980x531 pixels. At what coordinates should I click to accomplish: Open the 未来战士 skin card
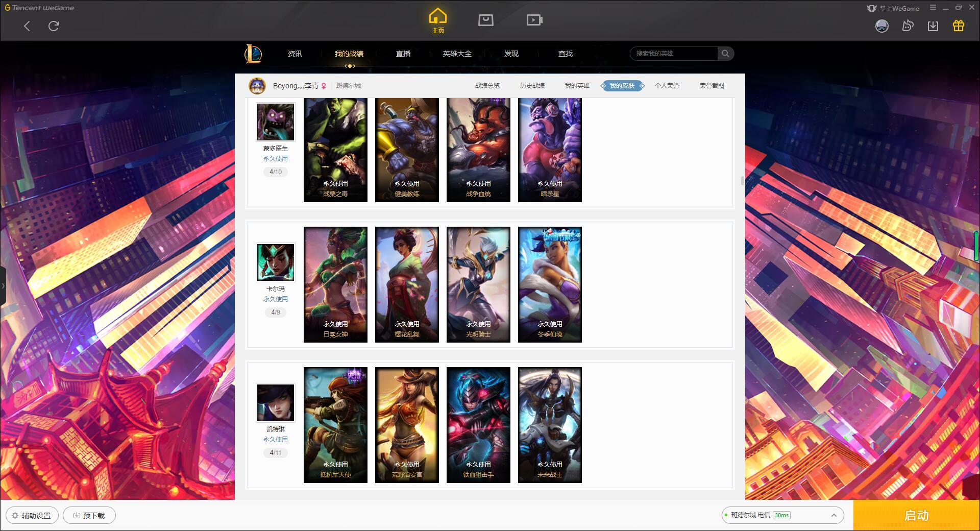click(550, 425)
